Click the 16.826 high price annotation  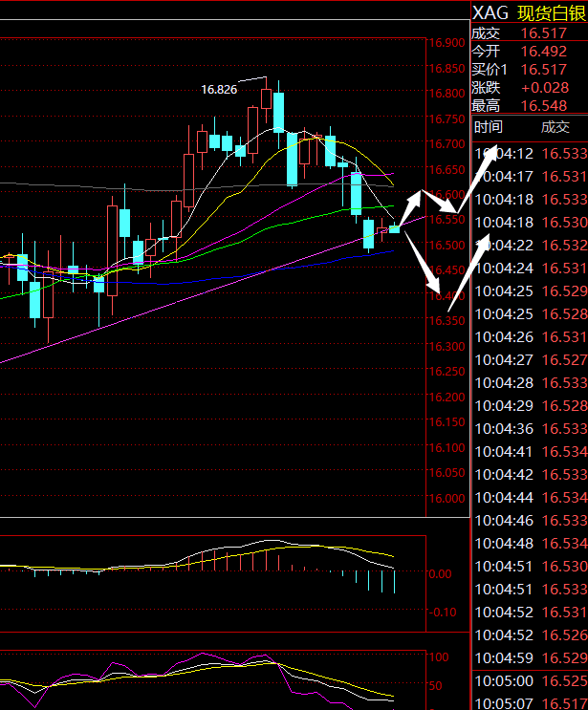pos(219,90)
